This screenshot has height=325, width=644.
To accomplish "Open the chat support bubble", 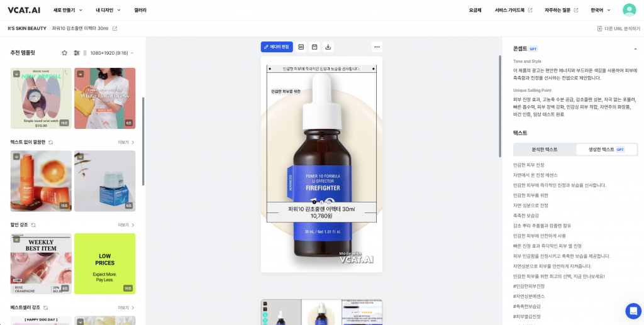I will pyautogui.click(x=633, y=311).
